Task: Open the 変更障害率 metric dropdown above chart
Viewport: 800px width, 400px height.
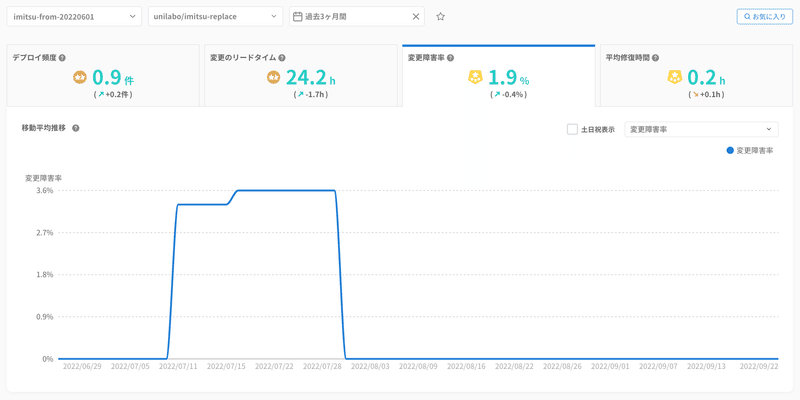Action: coord(702,130)
